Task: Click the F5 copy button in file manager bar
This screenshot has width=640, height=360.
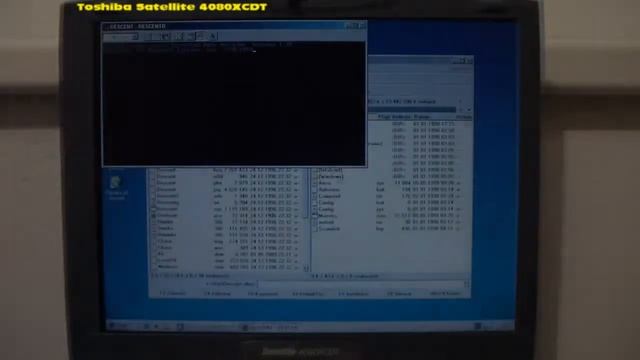Action: pyautogui.click(x=263, y=293)
